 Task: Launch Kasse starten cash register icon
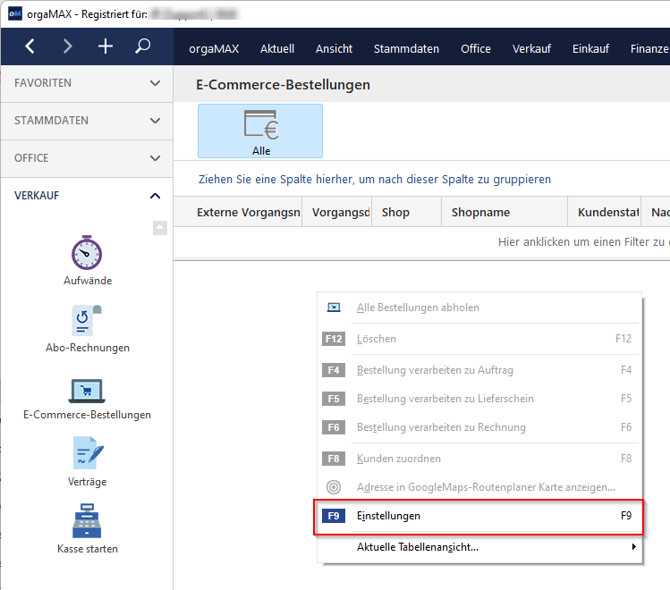pos(87,520)
